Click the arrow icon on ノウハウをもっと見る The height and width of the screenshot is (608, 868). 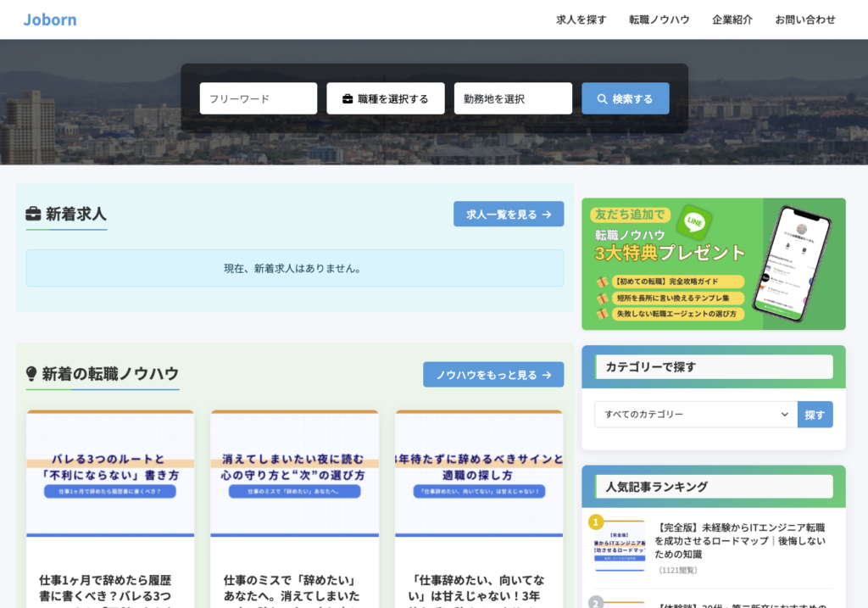coord(547,375)
